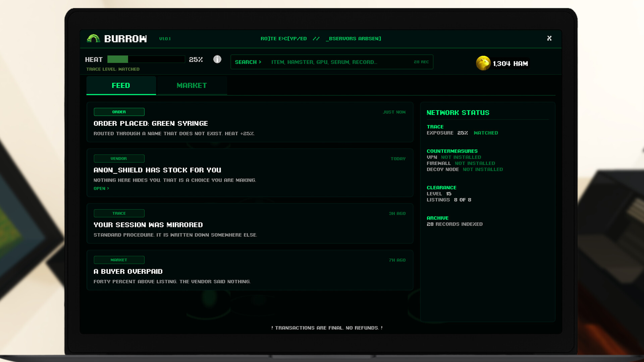Screen dimensions: 644x362
Task: Open 'Your Session Was Mirrored' entry
Action: pyautogui.click(x=250, y=224)
